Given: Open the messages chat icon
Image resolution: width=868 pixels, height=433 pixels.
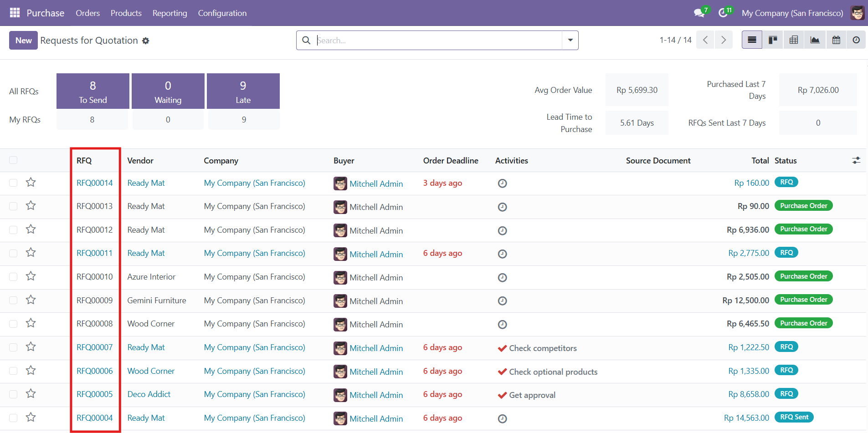Looking at the screenshot, I should click(x=699, y=13).
